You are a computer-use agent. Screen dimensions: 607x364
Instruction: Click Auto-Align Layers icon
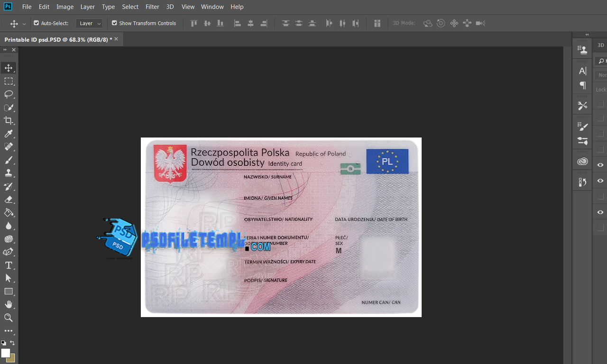click(x=377, y=23)
